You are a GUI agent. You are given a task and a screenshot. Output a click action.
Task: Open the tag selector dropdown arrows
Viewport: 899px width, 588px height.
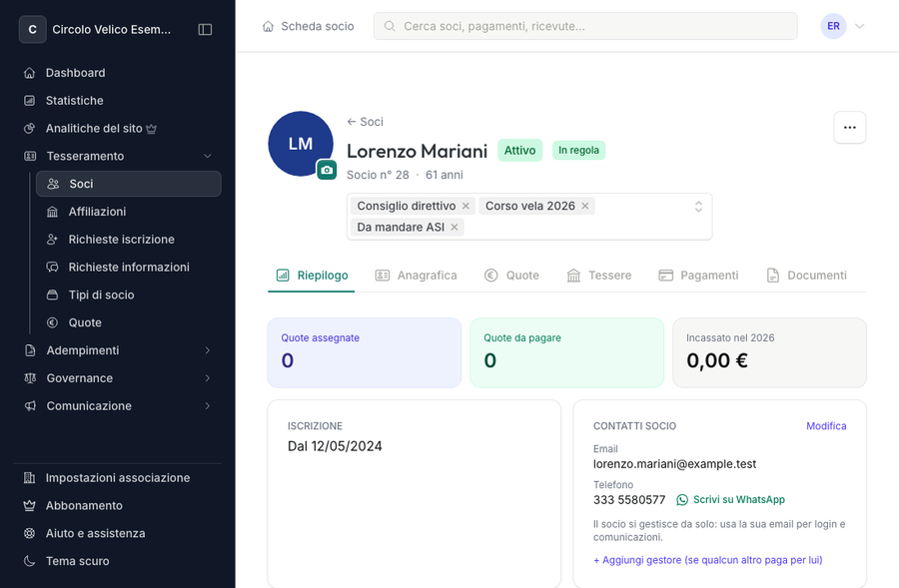coord(698,207)
